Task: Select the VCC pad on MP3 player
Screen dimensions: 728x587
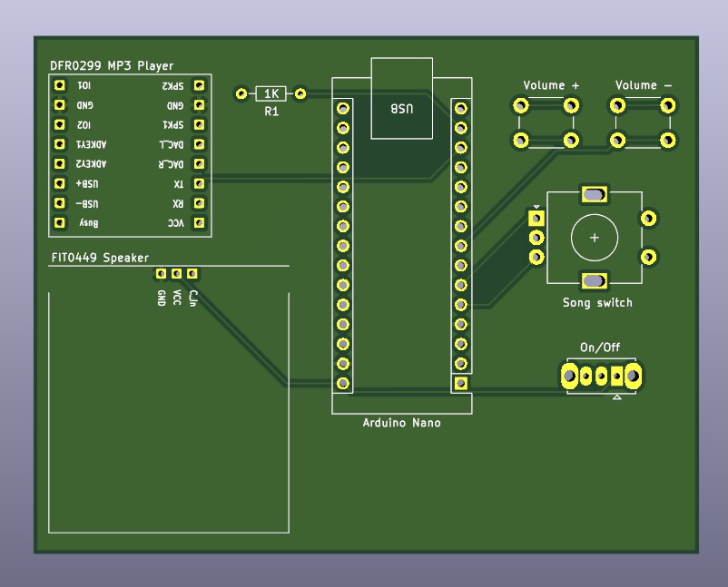Action: click(199, 223)
